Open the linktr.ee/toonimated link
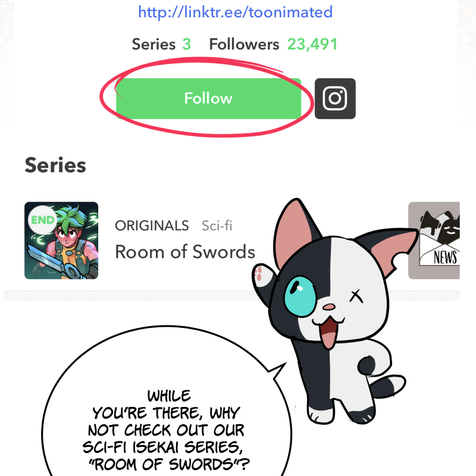 (235, 11)
